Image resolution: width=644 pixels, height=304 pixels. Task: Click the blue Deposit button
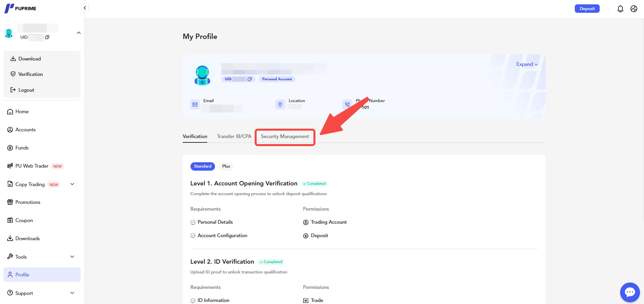(x=587, y=9)
